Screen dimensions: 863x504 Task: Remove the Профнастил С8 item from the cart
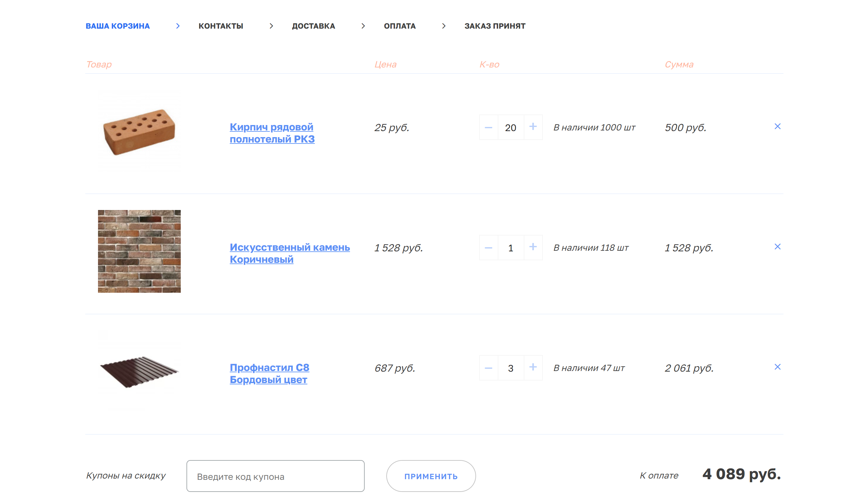pos(777,367)
